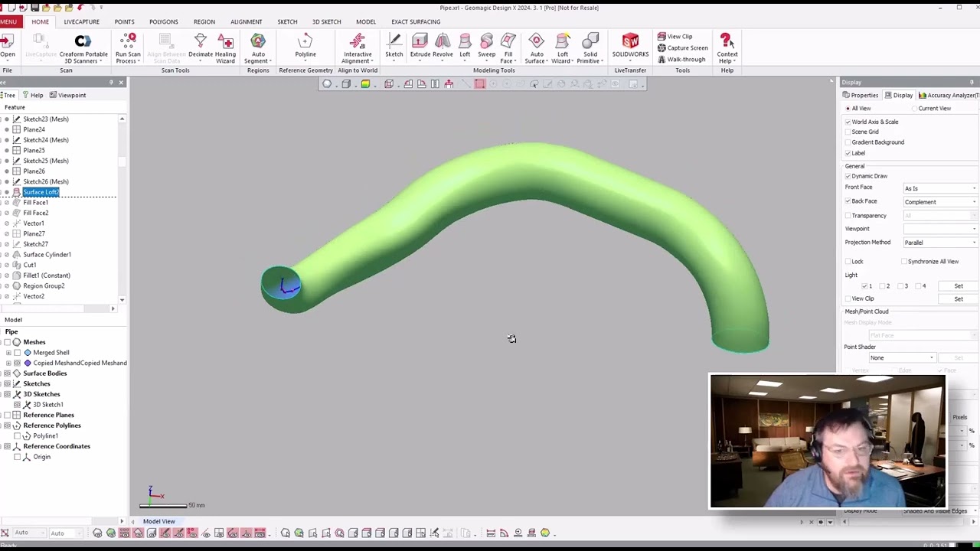Start the Run Scan Process tool
The width and height of the screenshot is (980, 551).
pyautogui.click(x=128, y=47)
